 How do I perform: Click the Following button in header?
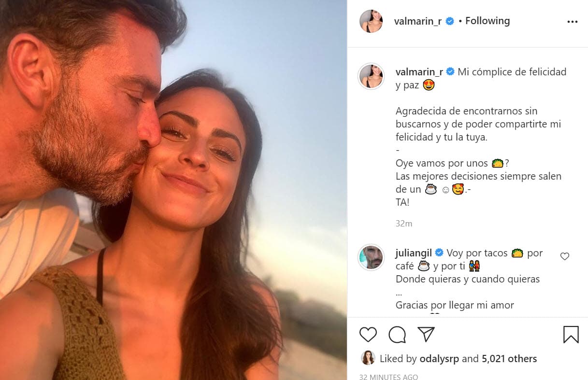[487, 21]
